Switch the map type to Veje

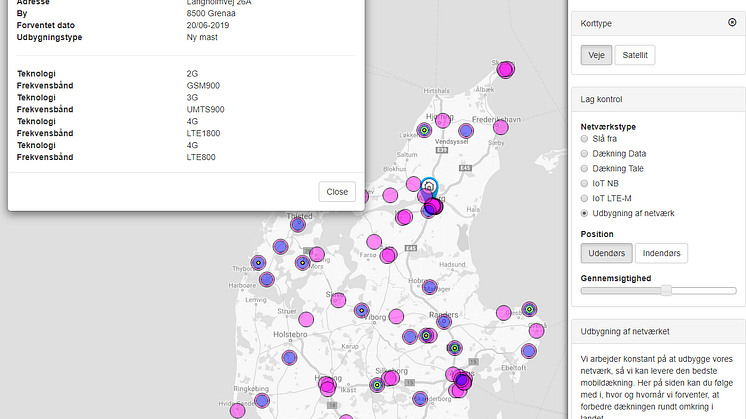tap(596, 55)
